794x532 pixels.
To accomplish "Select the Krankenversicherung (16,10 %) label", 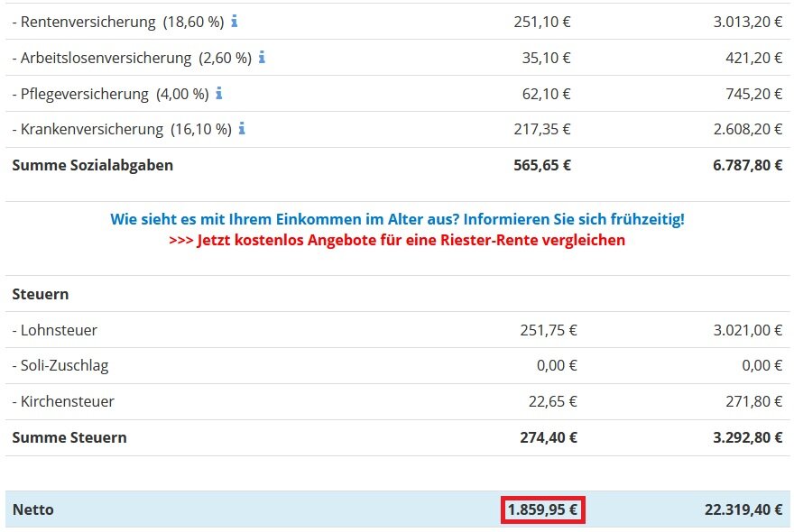I will [x=122, y=130].
